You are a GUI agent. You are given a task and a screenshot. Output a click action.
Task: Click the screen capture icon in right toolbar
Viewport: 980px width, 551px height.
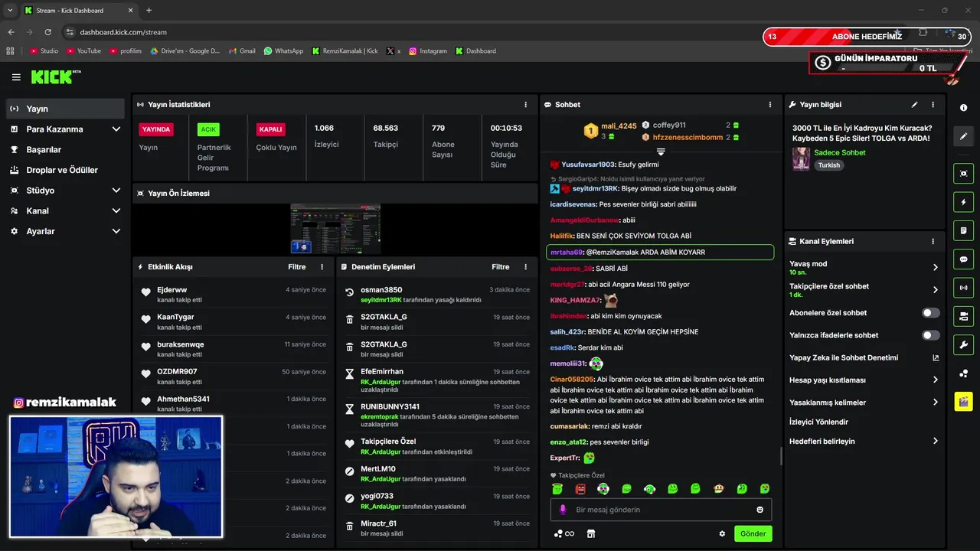[x=963, y=174]
